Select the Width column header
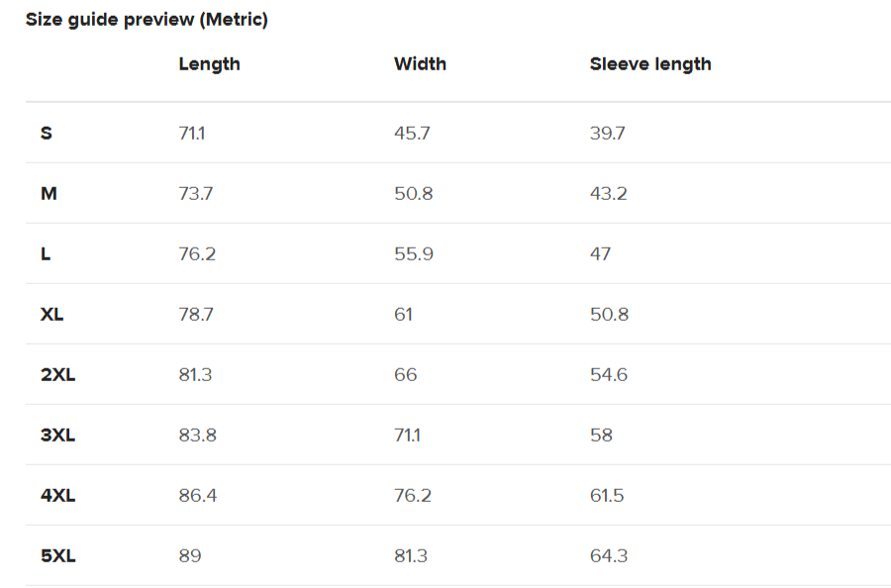This screenshot has height=588, width=891. click(420, 64)
